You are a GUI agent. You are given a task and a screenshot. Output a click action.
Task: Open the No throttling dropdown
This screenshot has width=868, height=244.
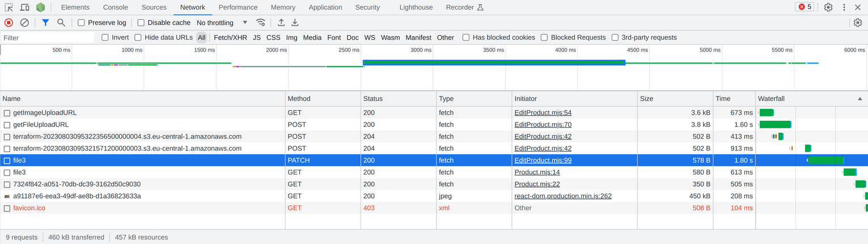click(222, 23)
